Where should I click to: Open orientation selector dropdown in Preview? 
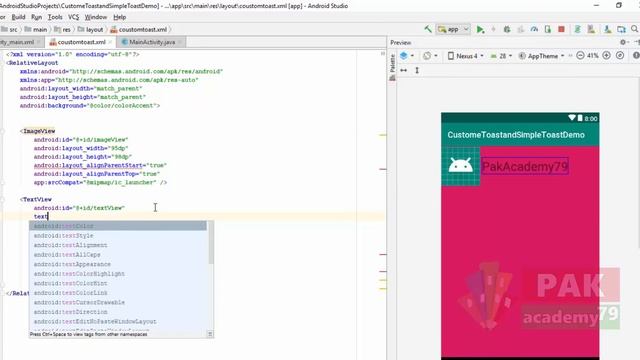[x=430, y=56]
